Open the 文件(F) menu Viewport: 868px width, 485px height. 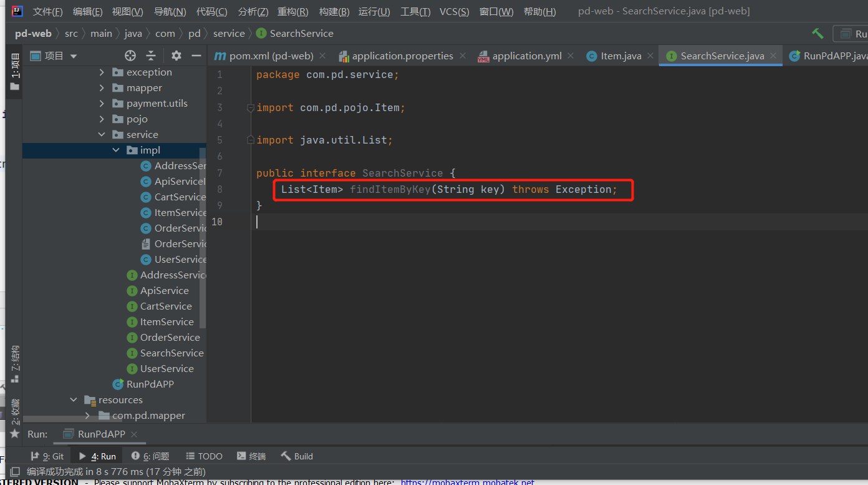48,12
